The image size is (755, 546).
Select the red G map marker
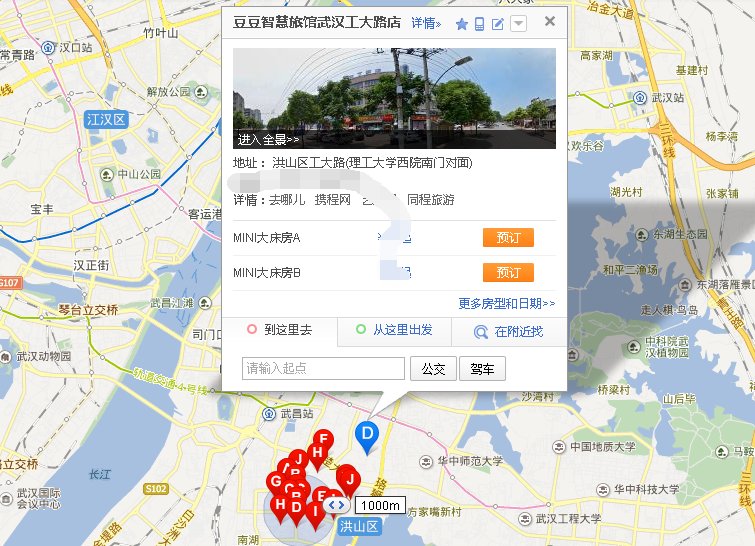point(276,483)
